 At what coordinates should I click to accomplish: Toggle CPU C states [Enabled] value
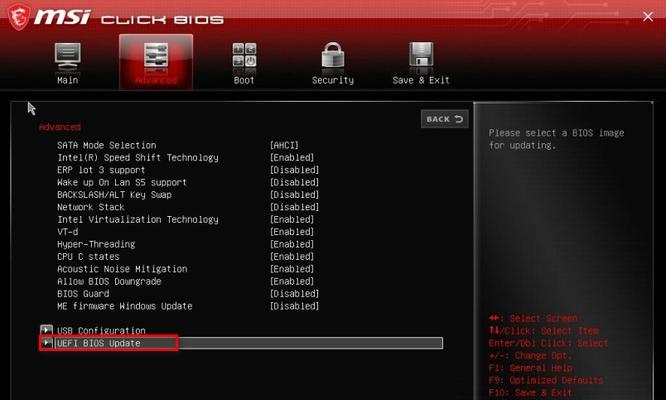pyautogui.click(x=292, y=256)
